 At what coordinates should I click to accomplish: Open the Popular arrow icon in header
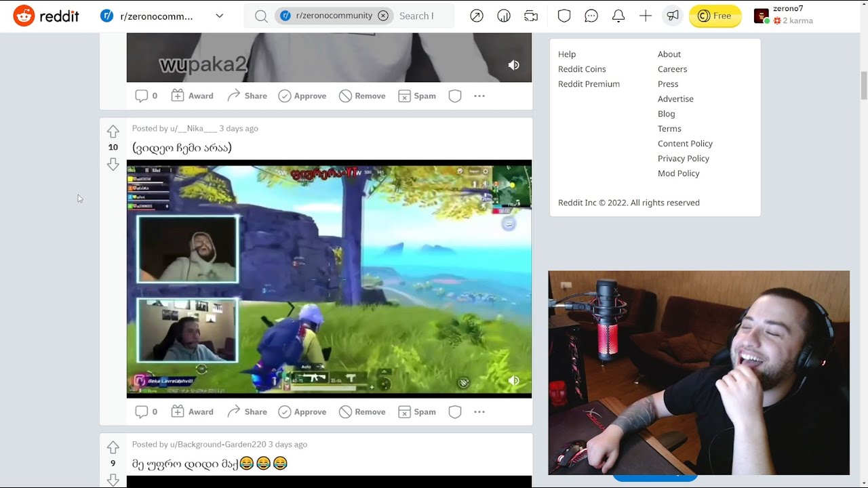point(477,16)
